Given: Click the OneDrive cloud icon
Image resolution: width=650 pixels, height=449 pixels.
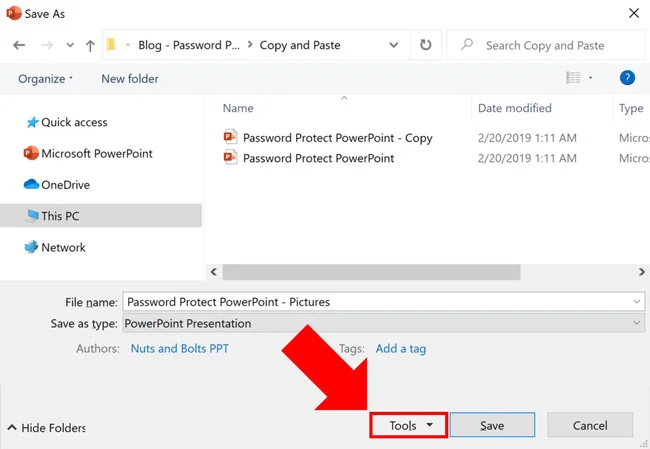Looking at the screenshot, I should pyautogui.click(x=32, y=184).
